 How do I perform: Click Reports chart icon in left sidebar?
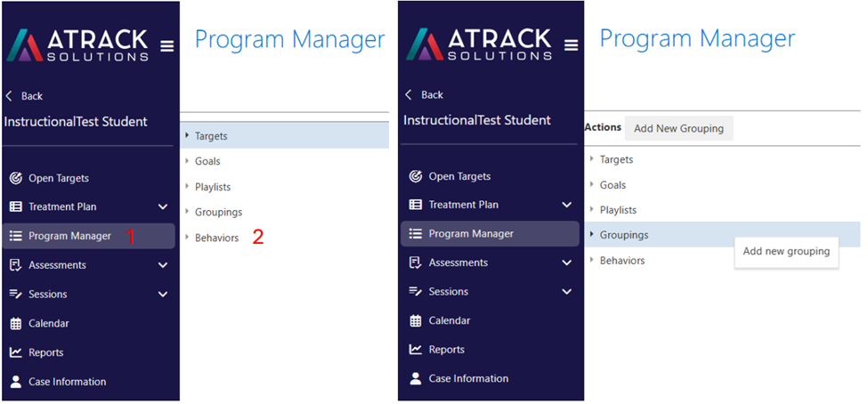[15, 352]
